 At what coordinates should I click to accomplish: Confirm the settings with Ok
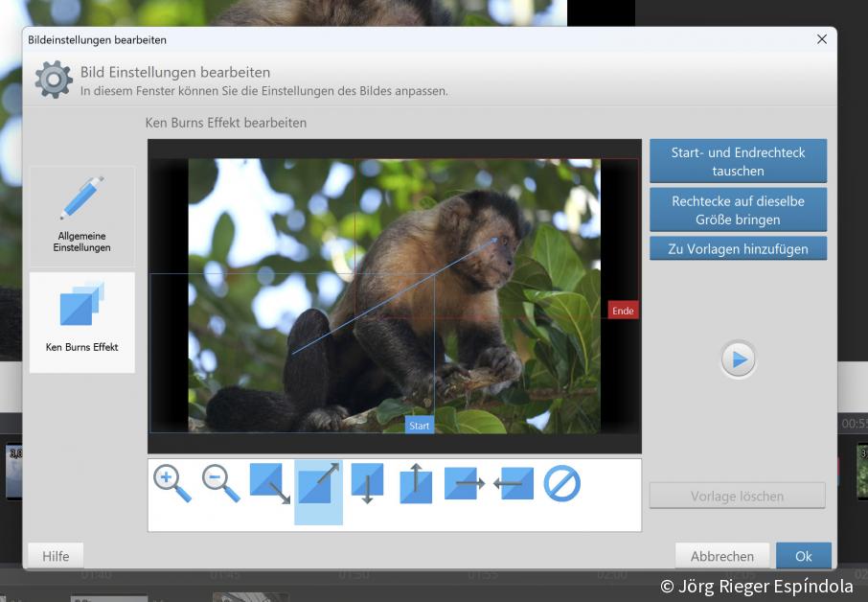pyautogui.click(x=803, y=556)
